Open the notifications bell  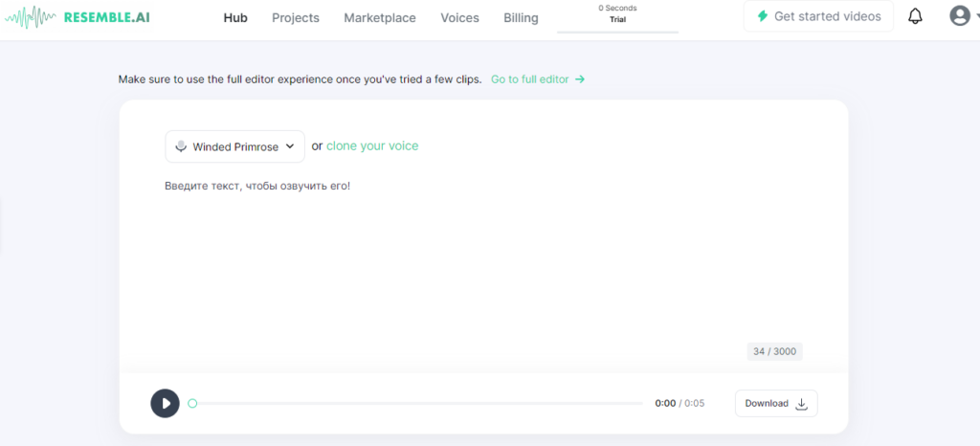pyautogui.click(x=915, y=16)
